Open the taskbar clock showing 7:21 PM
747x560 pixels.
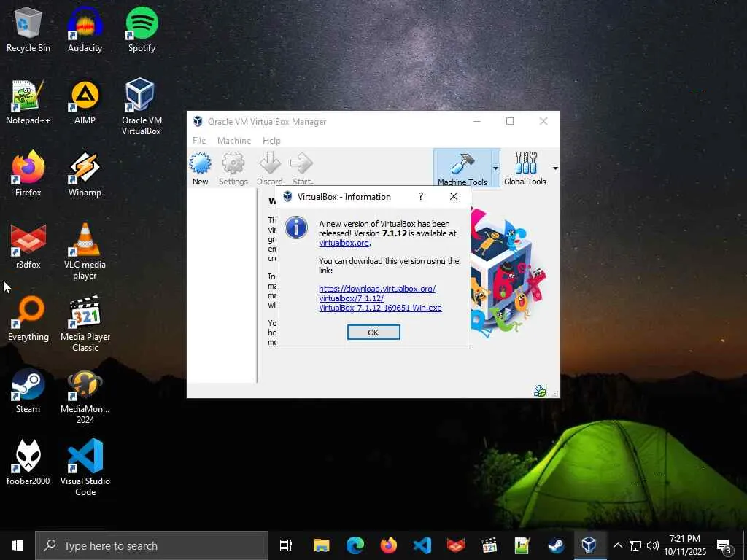click(685, 545)
